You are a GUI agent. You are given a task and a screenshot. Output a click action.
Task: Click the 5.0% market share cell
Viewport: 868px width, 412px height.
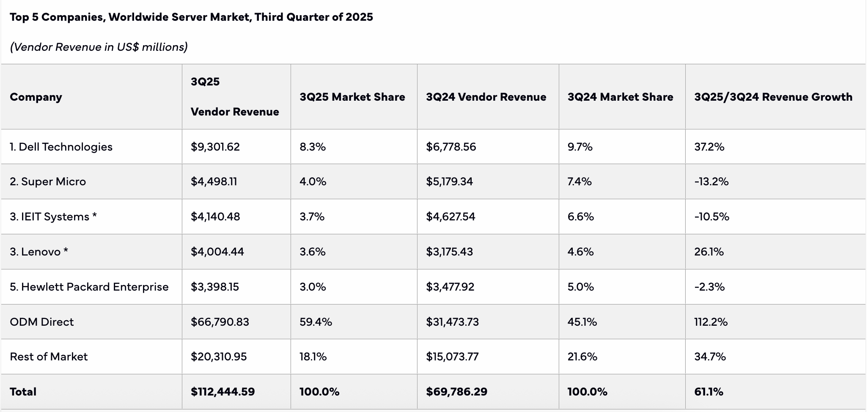coord(581,287)
